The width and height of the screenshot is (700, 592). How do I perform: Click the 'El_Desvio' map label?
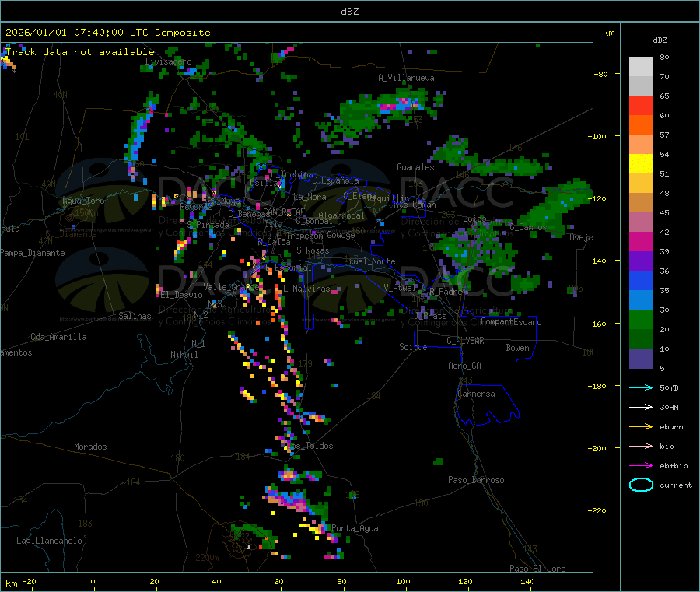point(182,295)
